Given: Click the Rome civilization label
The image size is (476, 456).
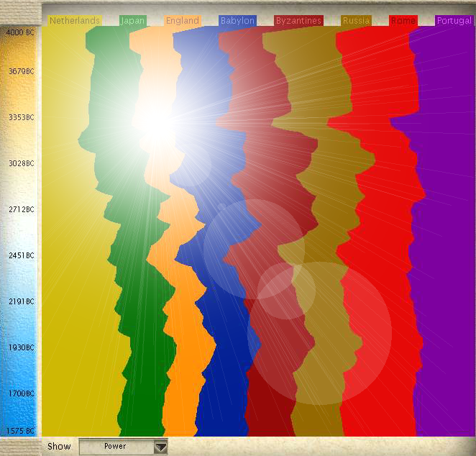Looking at the screenshot, I should coord(403,21).
